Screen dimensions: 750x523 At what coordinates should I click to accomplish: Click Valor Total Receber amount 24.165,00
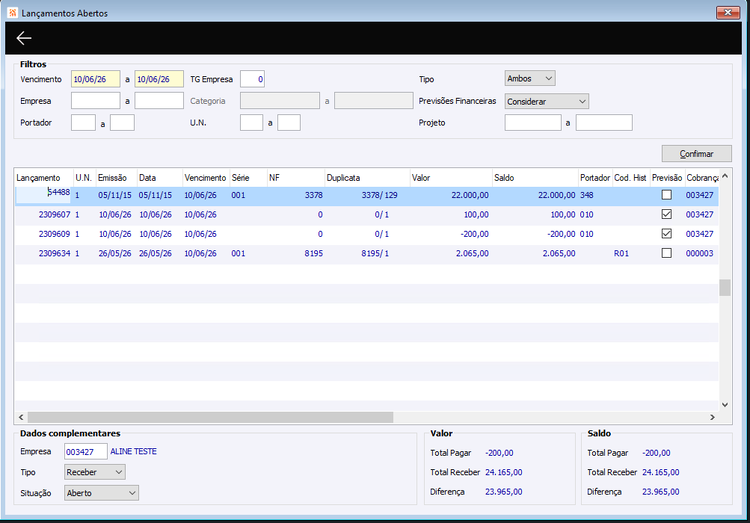(x=504, y=472)
